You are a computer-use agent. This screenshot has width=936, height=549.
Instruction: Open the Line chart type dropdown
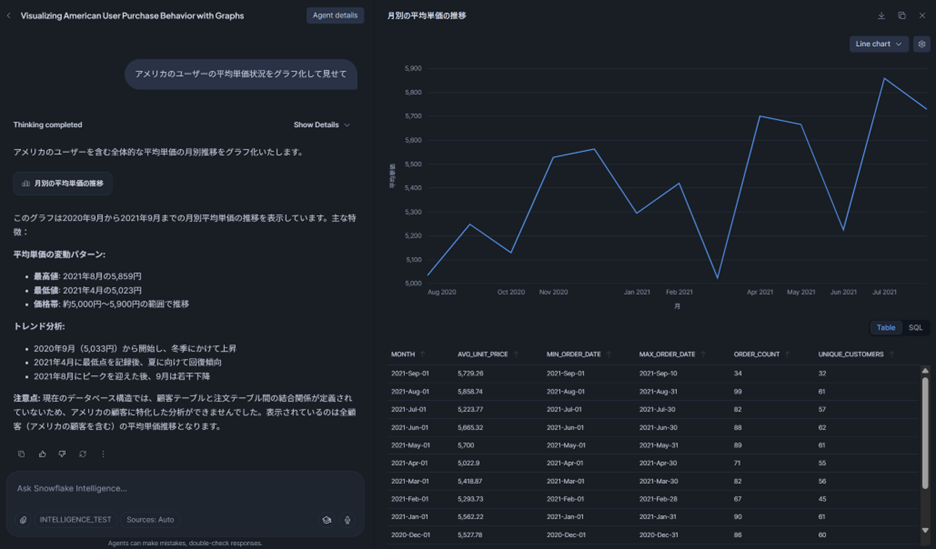click(878, 44)
